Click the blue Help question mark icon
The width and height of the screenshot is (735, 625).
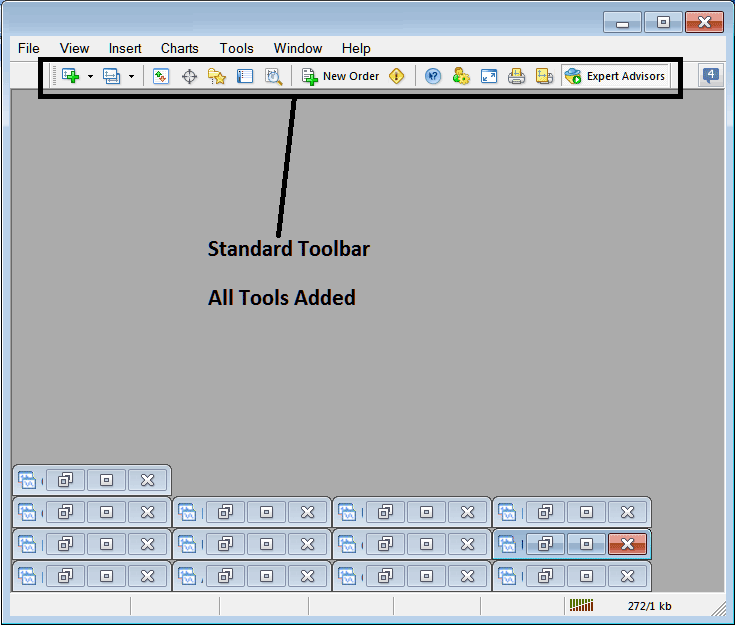click(433, 76)
